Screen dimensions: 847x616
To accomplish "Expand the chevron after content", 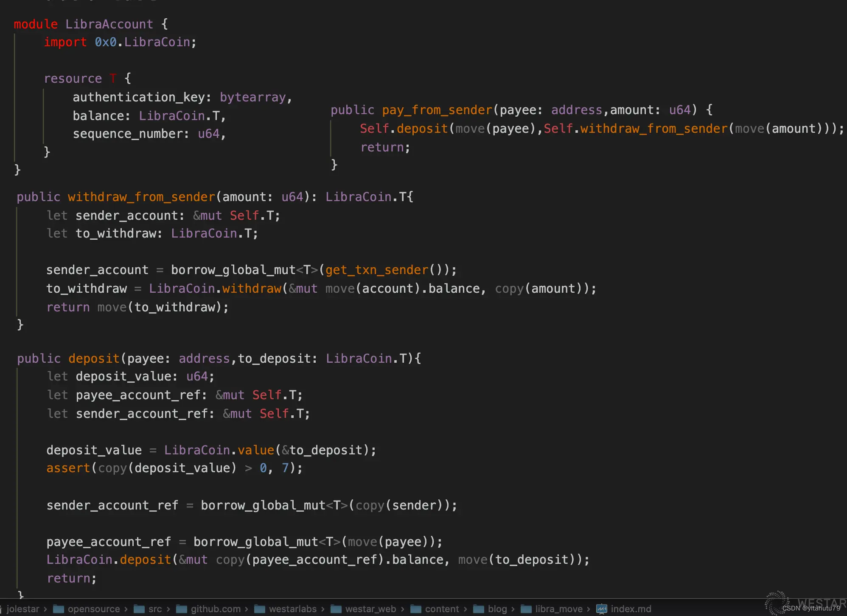I will point(466,609).
